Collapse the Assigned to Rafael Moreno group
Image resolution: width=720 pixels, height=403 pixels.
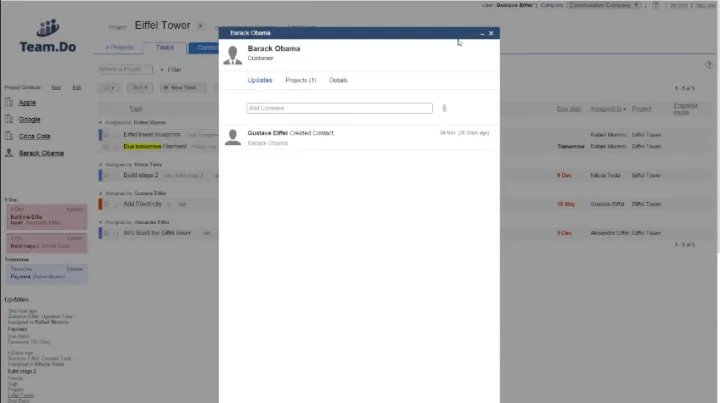pyautogui.click(x=101, y=123)
